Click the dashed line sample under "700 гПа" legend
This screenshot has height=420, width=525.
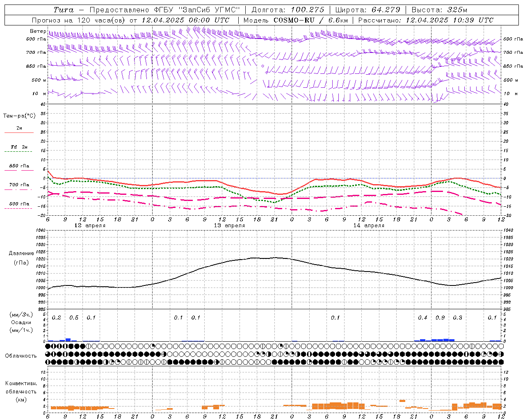[x=18, y=189]
